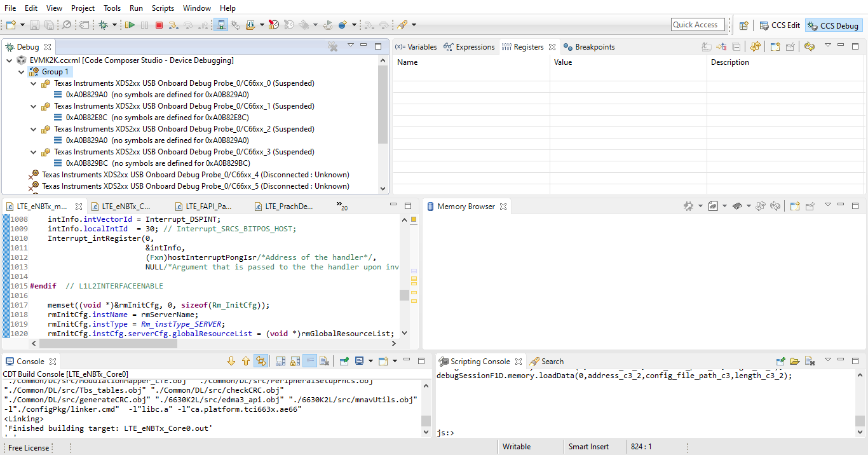Click the green Resume button in toolbar

[130, 25]
